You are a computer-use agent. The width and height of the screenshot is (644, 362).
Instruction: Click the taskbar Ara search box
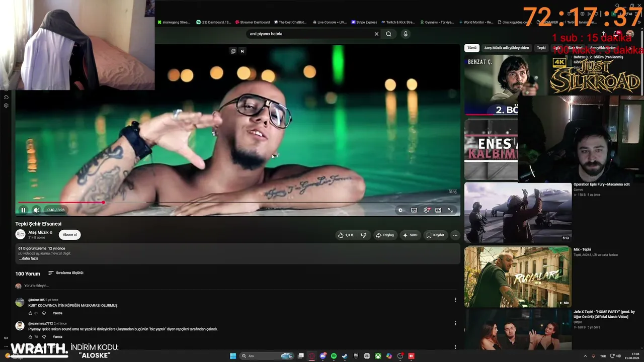coord(267,356)
